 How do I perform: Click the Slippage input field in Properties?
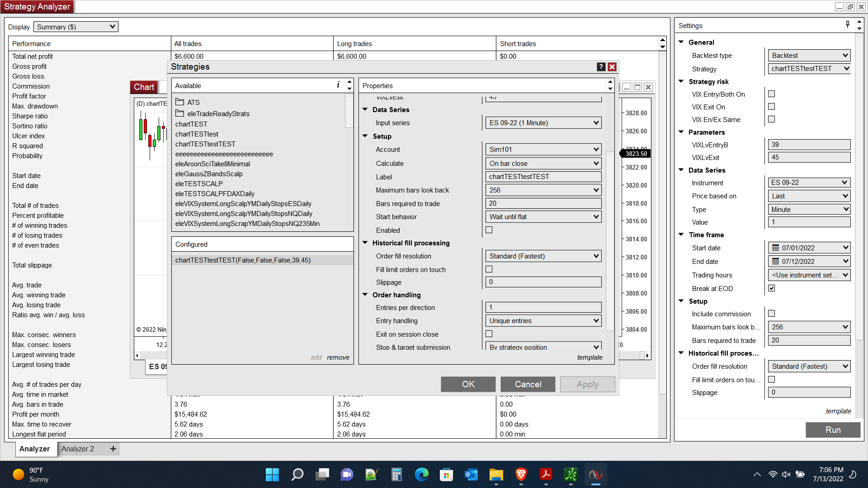click(543, 282)
